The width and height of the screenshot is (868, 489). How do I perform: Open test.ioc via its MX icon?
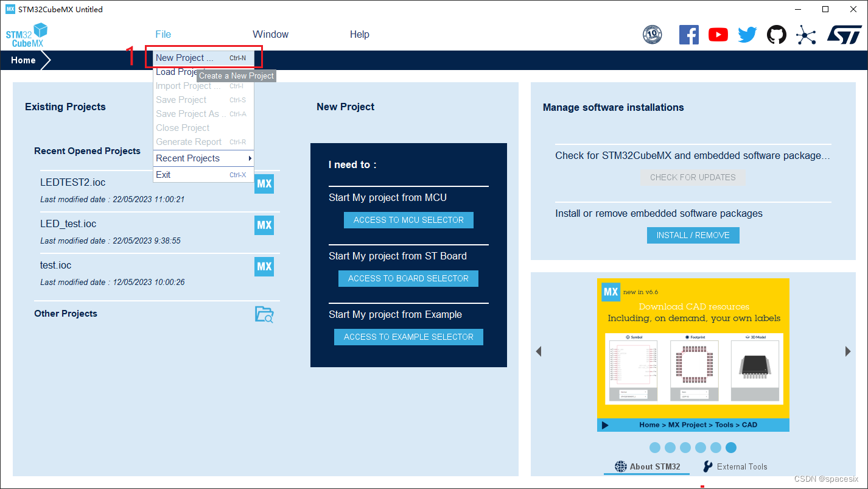pos(264,267)
